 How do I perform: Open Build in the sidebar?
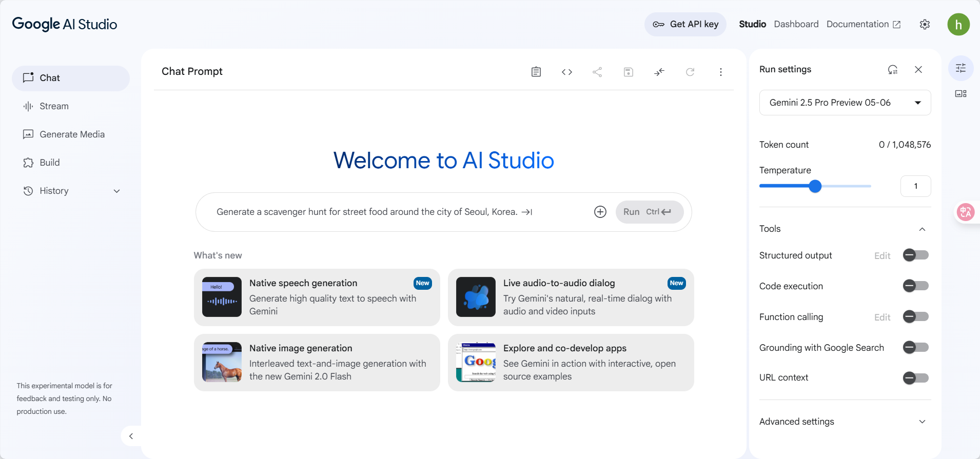(x=71, y=163)
